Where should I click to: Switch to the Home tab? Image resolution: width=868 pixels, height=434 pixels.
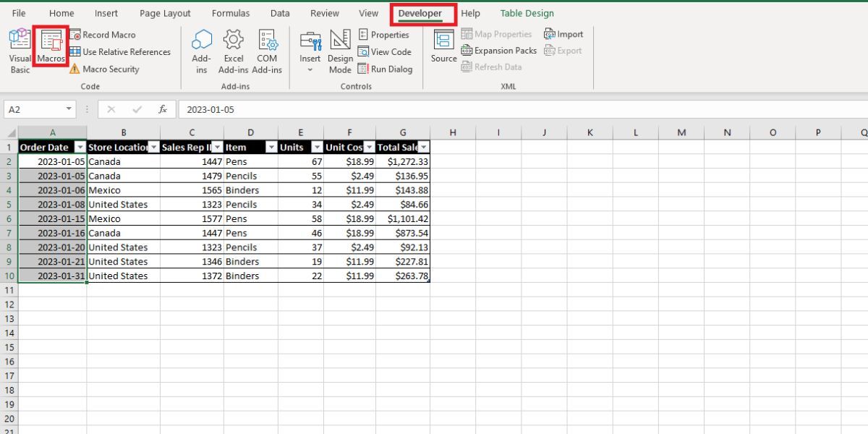point(61,13)
